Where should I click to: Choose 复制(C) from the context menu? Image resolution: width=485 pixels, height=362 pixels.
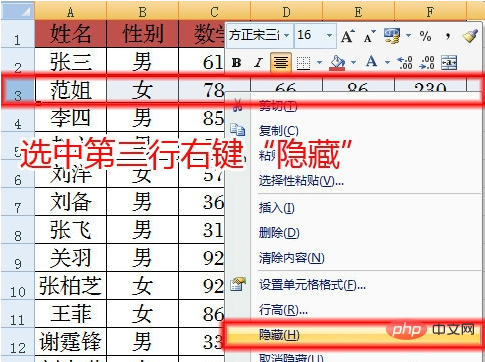tap(279, 131)
